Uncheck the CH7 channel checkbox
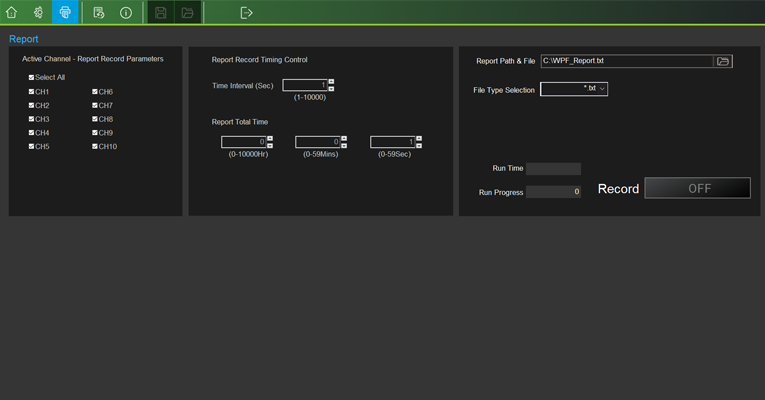 pyautogui.click(x=95, y=105)
